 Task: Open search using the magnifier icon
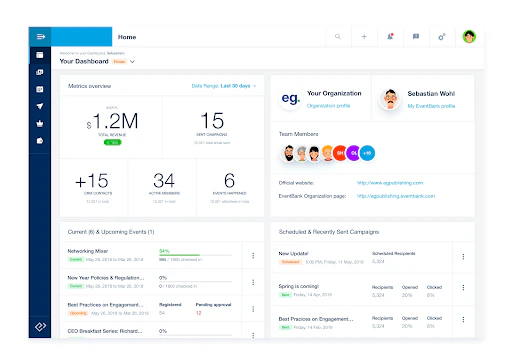point(338,37)
